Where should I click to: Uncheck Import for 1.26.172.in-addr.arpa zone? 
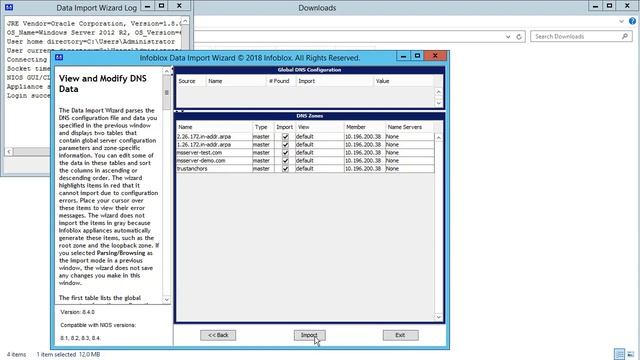pyautogui.click(x=285, y=144)
